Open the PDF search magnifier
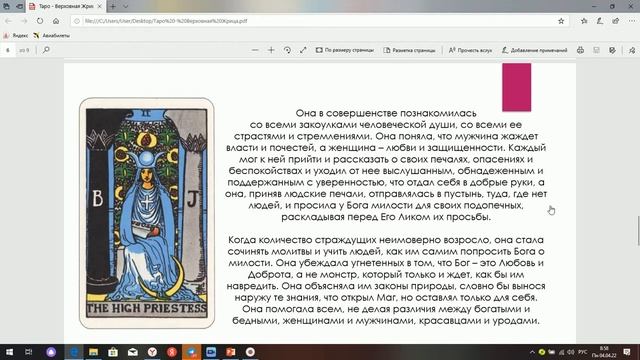 point(46,50)
